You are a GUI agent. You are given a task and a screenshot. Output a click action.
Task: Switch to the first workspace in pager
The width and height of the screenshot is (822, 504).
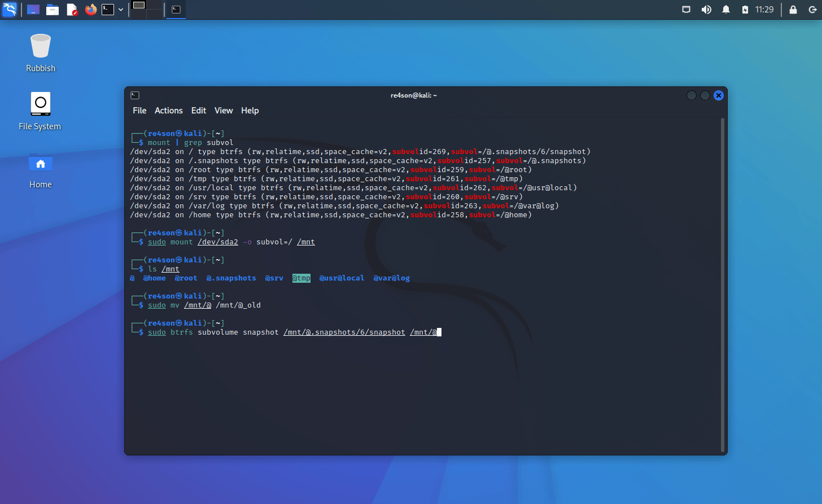pyautogui.click(x=138, y=5)
